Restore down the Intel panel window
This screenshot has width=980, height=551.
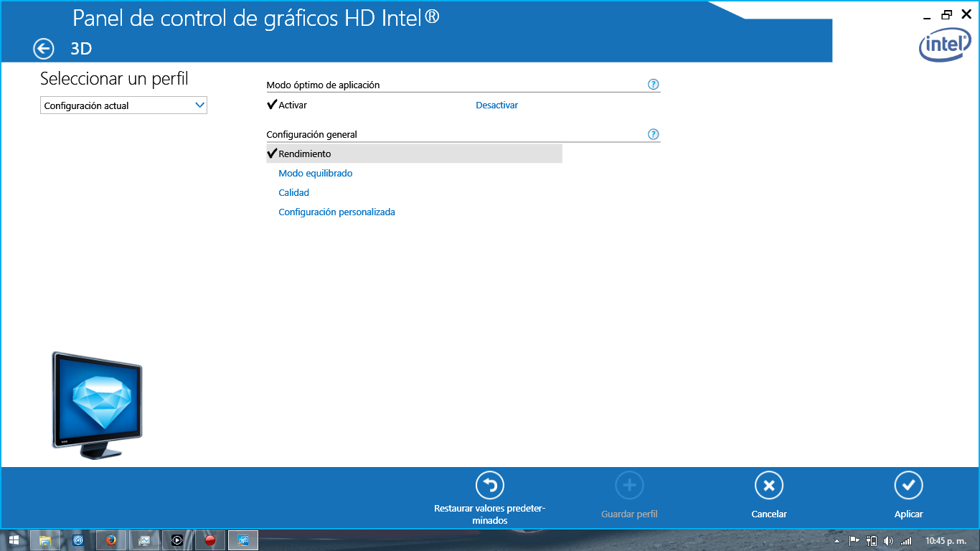(947, 14)
